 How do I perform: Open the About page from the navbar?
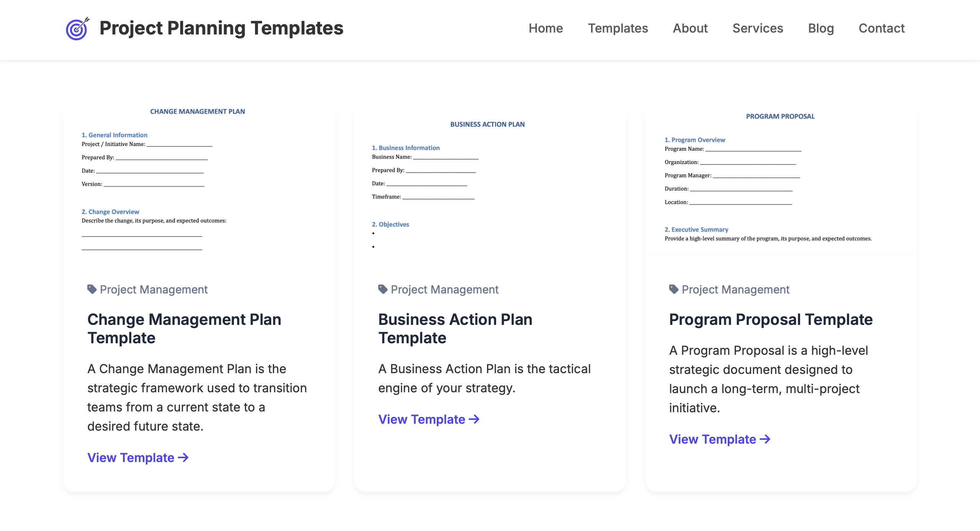(690, 28)
